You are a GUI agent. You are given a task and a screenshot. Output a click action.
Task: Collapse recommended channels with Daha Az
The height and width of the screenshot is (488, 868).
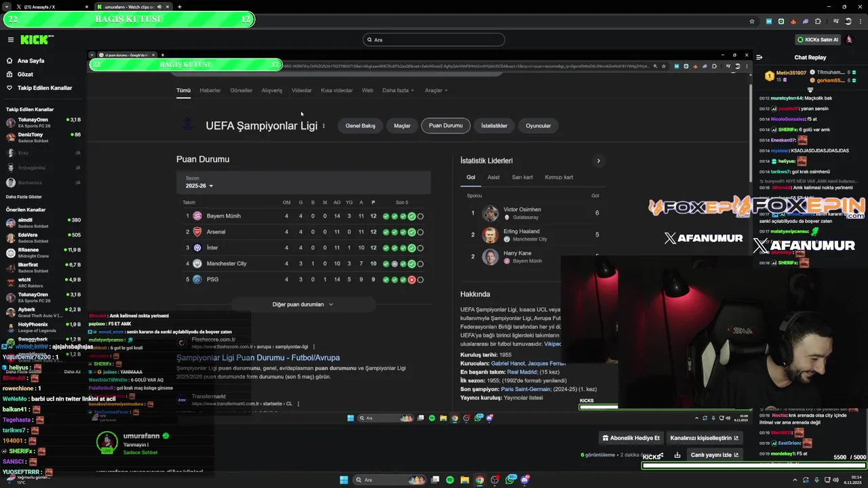click(72, 371)
